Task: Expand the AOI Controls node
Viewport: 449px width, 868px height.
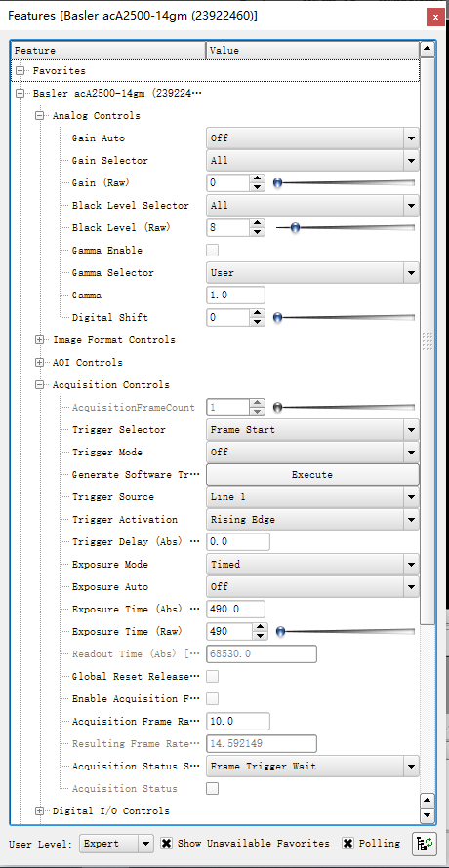Action: pyautogui.click(x=39, y=363)
